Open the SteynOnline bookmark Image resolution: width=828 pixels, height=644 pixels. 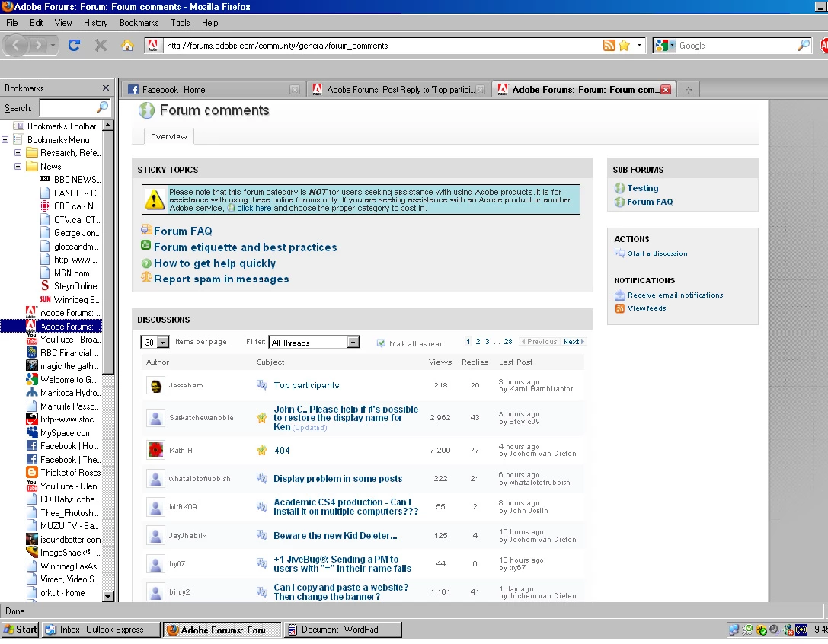click(x=69, y=286)
